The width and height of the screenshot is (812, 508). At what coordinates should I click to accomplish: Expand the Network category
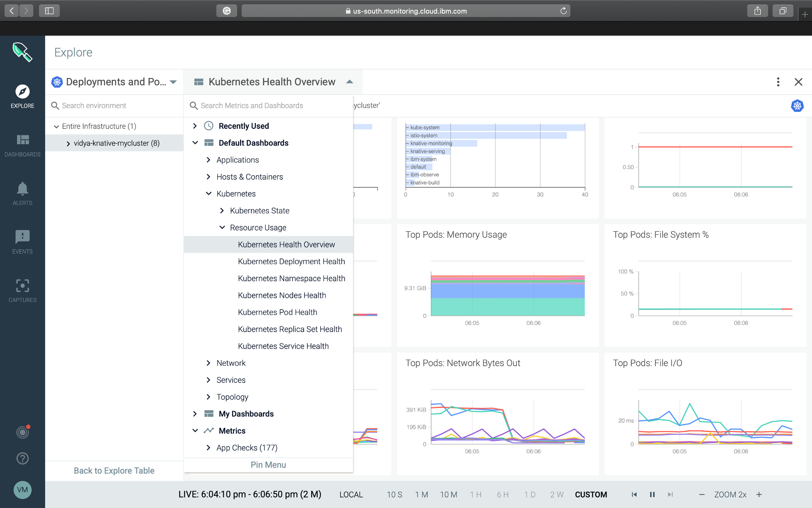(x=208, y=363)
